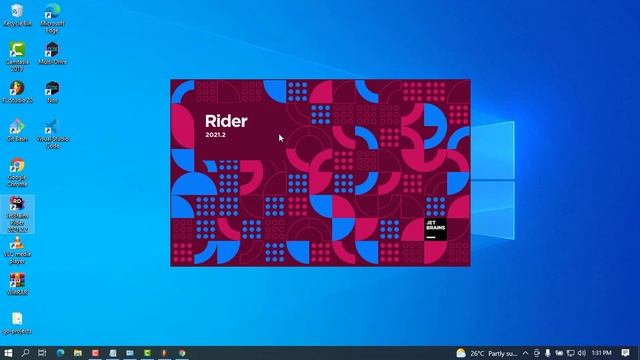Click the 26°C Partly sunny weather text
The image size is (640, 360).
point(493,353)
